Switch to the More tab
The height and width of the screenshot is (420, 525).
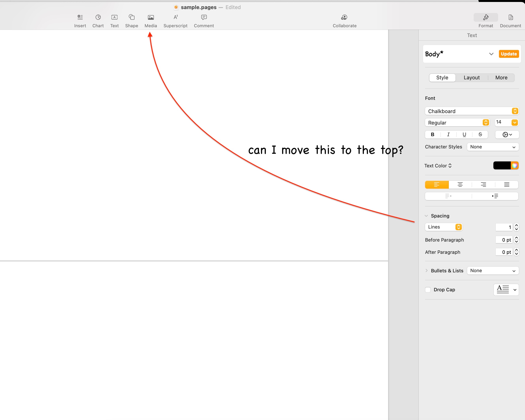(x=501, y=78)
